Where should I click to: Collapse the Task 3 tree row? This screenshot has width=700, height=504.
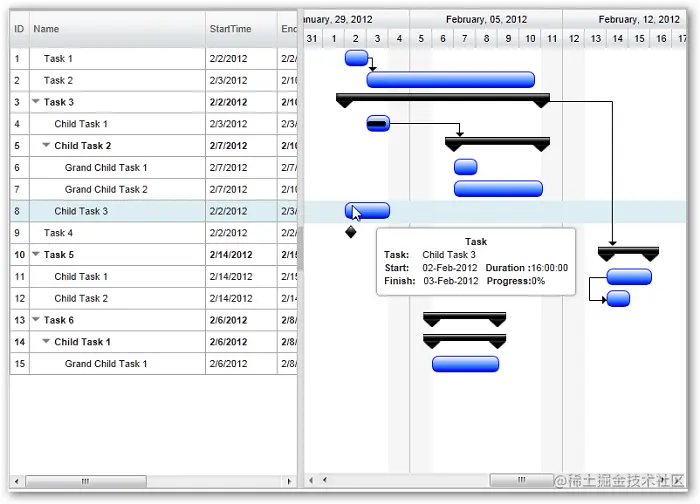[x=36, y=101]
